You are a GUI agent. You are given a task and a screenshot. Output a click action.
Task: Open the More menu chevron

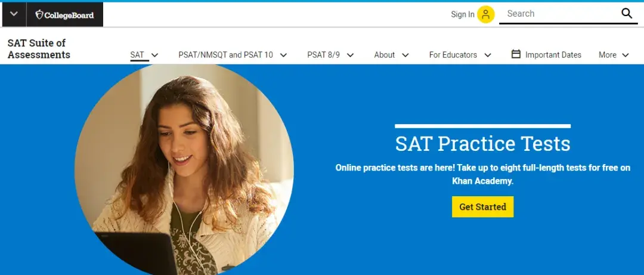coord(626,55)
